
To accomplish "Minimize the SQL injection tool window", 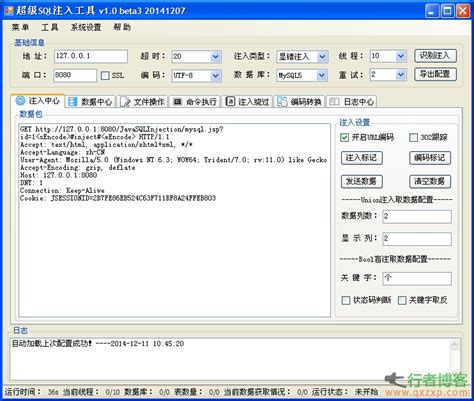I will tap(431, 11).
